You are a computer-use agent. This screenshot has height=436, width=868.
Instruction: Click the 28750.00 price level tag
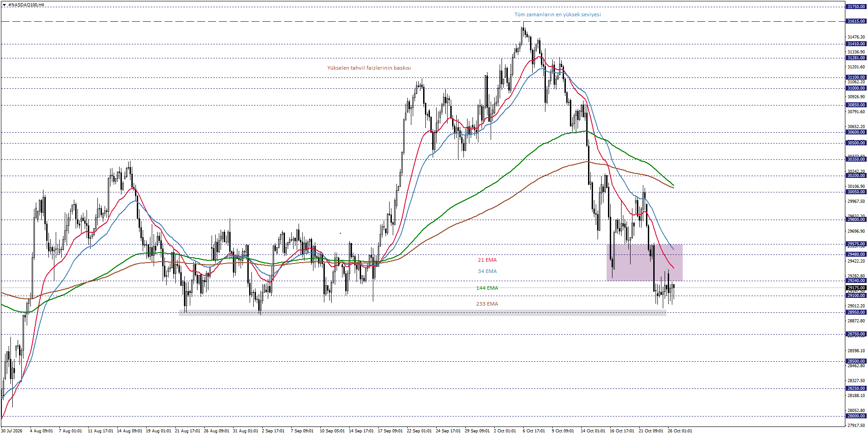[856, 334]
